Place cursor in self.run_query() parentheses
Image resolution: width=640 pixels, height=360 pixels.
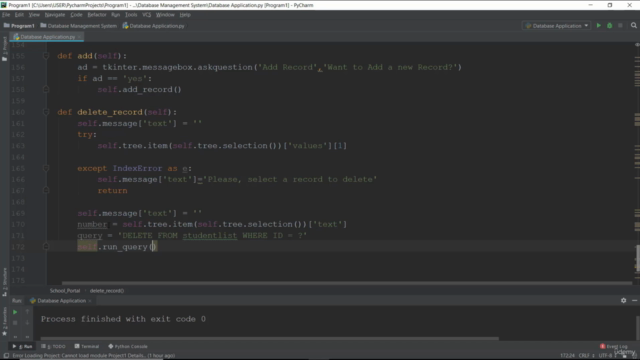tap(153, 247)
